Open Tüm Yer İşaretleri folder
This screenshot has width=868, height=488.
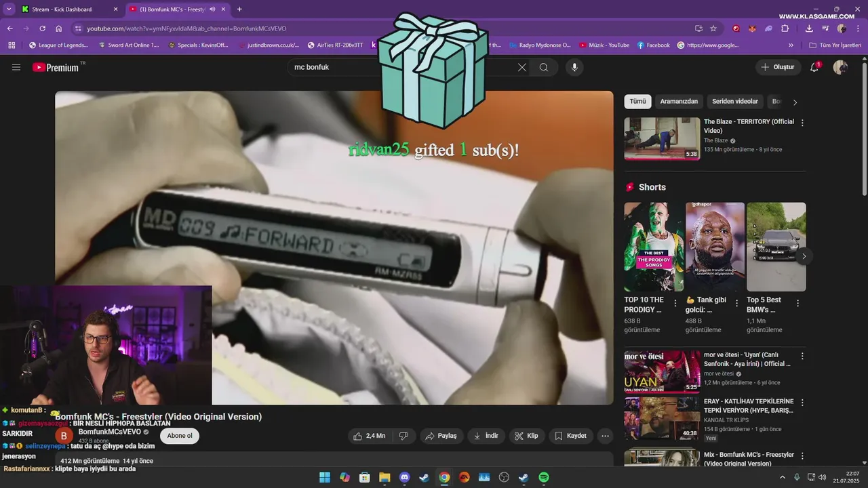835,45
